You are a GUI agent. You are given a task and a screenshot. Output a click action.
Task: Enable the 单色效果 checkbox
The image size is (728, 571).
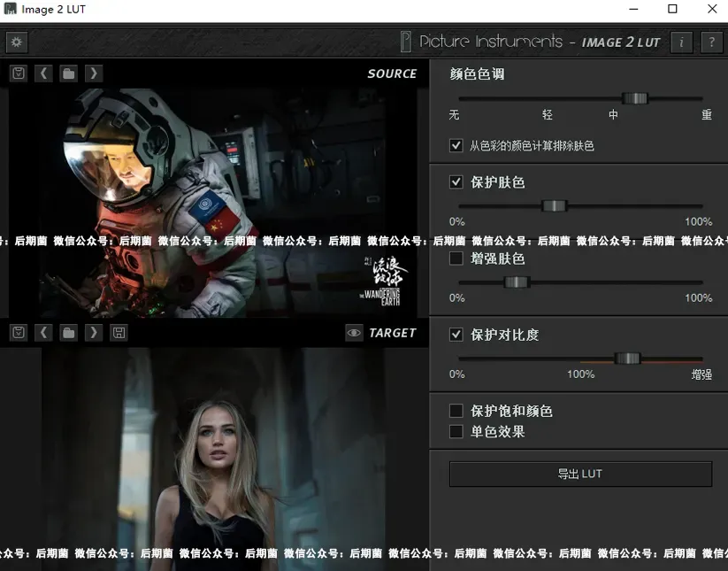click(456, 432)
